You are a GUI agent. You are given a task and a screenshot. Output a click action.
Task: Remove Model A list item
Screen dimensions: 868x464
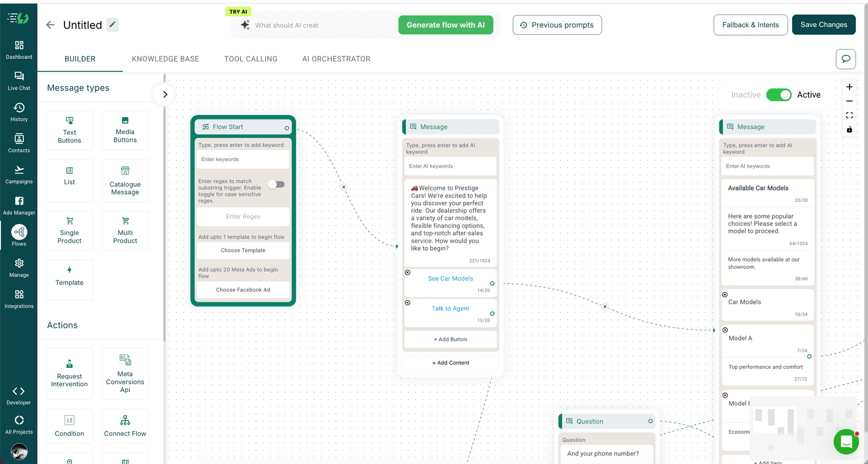tap(725, 330)
